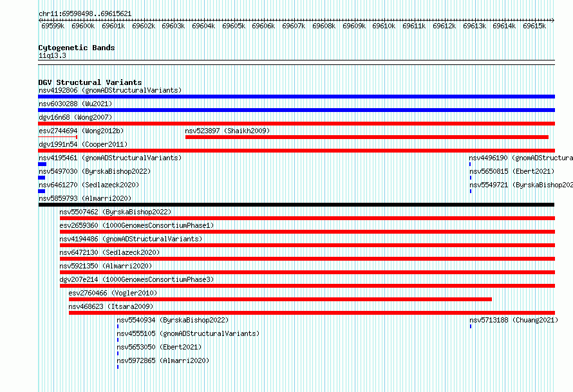Open nsv5497030 (ByrskaBishop2022) label
The height and width of the screenshot is (392, 573).
(95, 171)
